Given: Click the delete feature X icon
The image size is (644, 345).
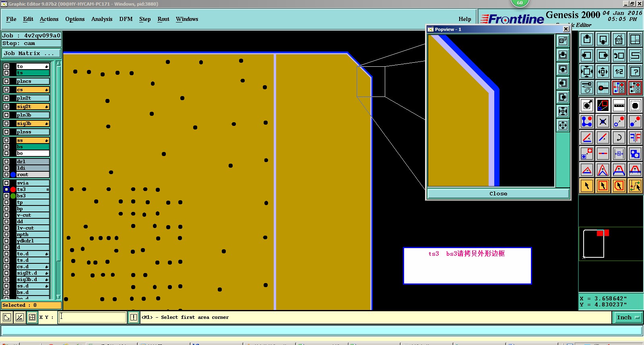Looking at the screenshot, I should tap(603, 121).
